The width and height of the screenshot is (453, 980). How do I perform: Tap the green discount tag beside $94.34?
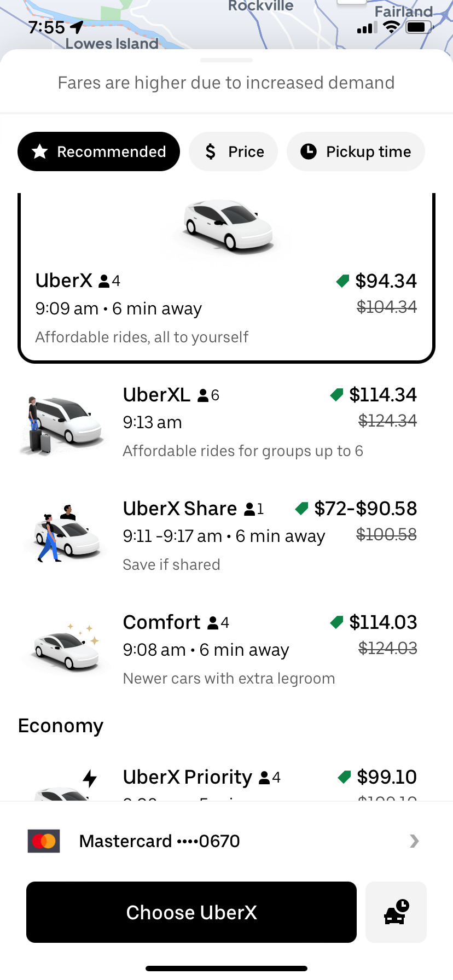point(342,281)
